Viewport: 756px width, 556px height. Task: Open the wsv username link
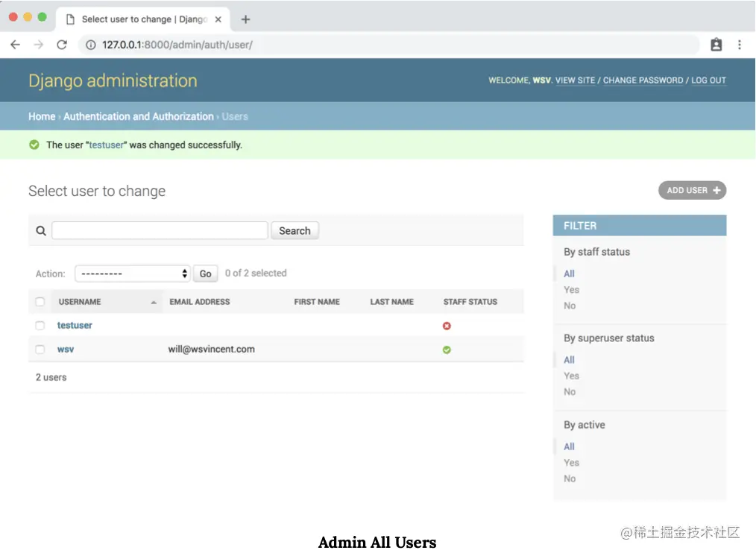(66, 350)
